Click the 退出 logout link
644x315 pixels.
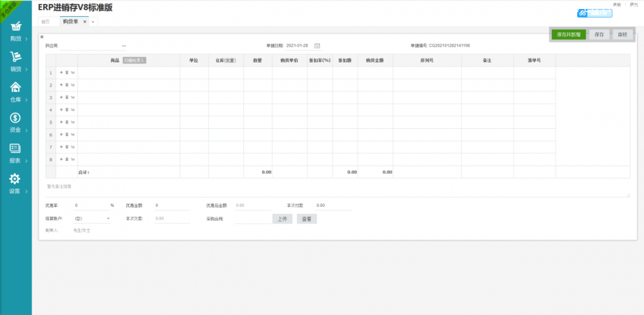[x=633, y=5]
